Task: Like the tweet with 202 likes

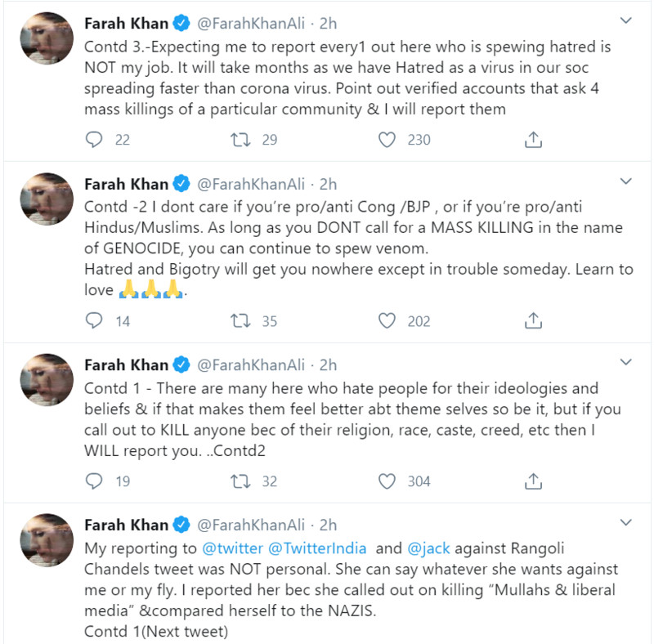Action: coord(387,320)
